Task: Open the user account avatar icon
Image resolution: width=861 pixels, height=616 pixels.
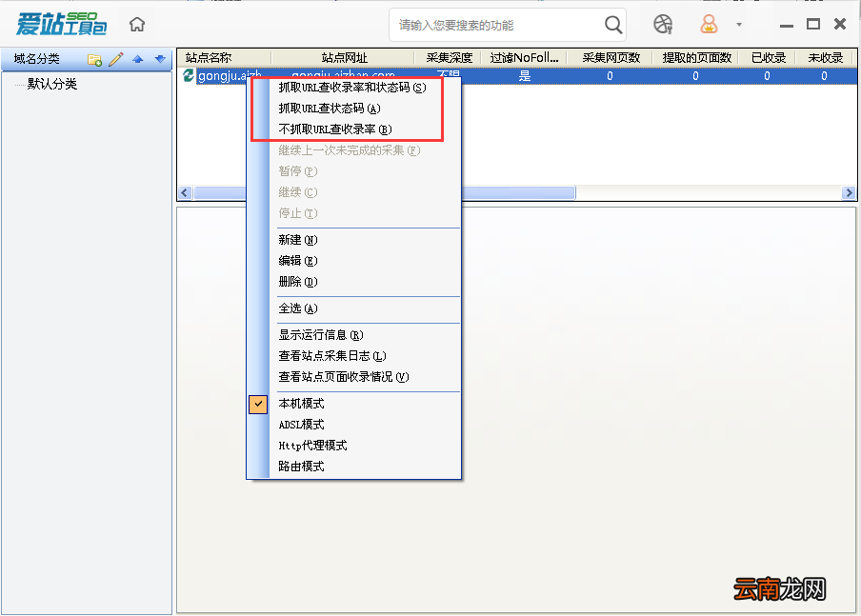Action: (x=709, y=24)
